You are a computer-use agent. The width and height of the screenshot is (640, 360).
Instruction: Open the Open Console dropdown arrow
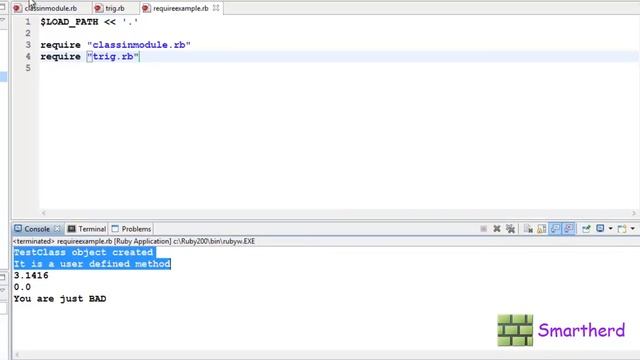[x=633, y=229]
